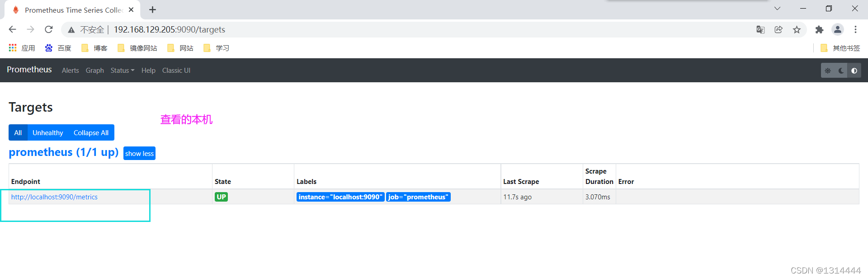Image resolution: width=868 pixels, height=278 pixels.
Task: Click the not-secure warning triangle icon
Action: click(x=71, y=30)
